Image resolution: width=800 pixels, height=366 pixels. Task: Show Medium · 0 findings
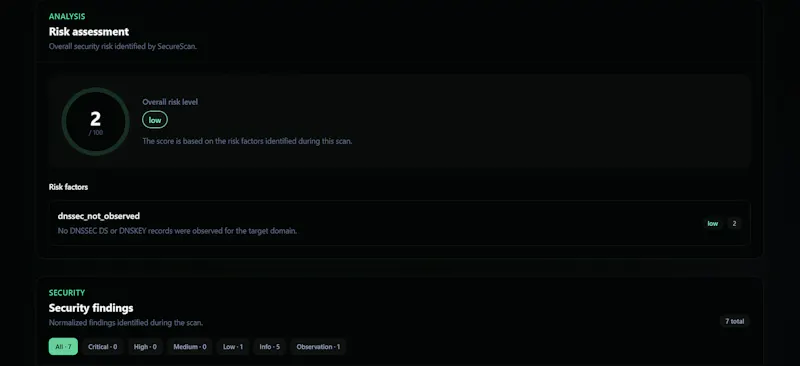190,347
